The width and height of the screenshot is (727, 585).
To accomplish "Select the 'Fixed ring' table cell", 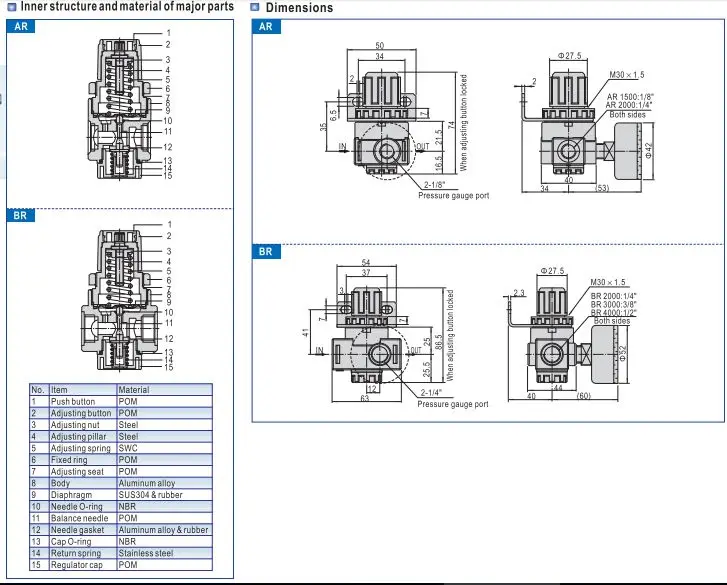I will (x=83, y=460).
